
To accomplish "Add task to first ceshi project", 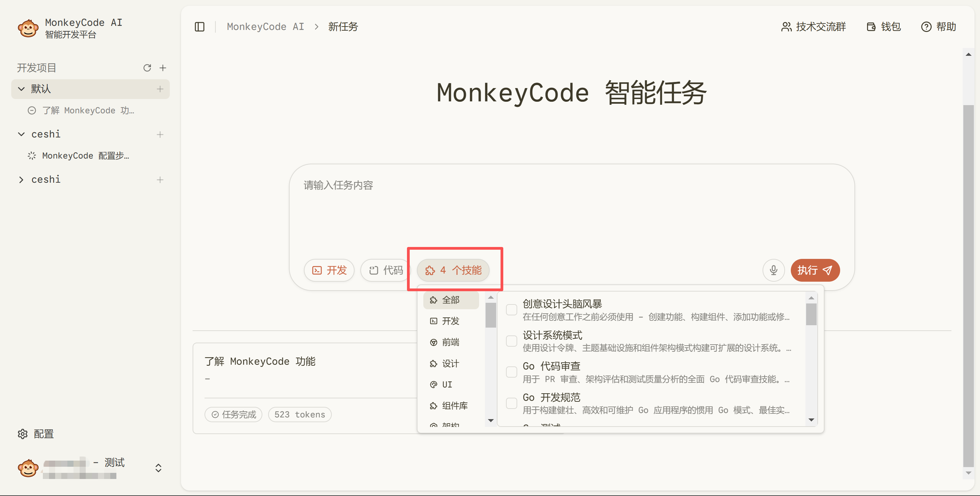I will [160, 134].
